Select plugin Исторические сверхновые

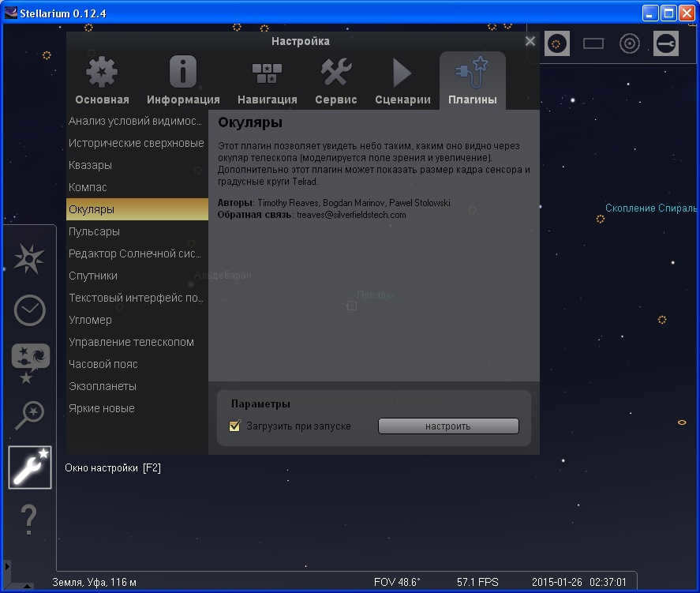[137, 143]
